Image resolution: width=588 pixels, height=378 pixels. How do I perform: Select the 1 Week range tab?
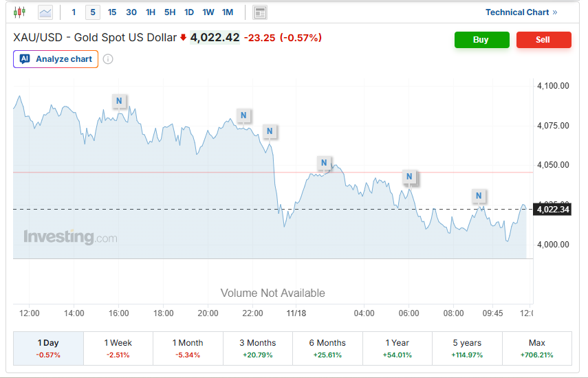[118, 348]
